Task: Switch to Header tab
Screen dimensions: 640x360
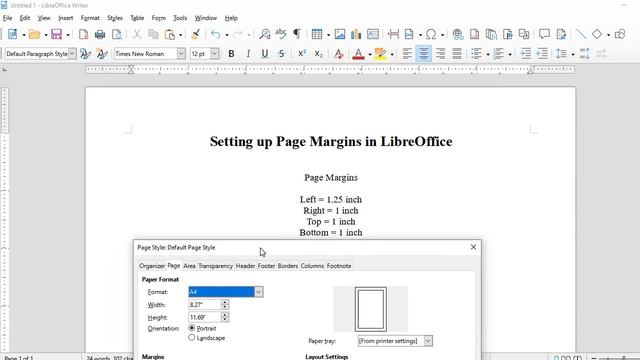Action: coord(245,266)
